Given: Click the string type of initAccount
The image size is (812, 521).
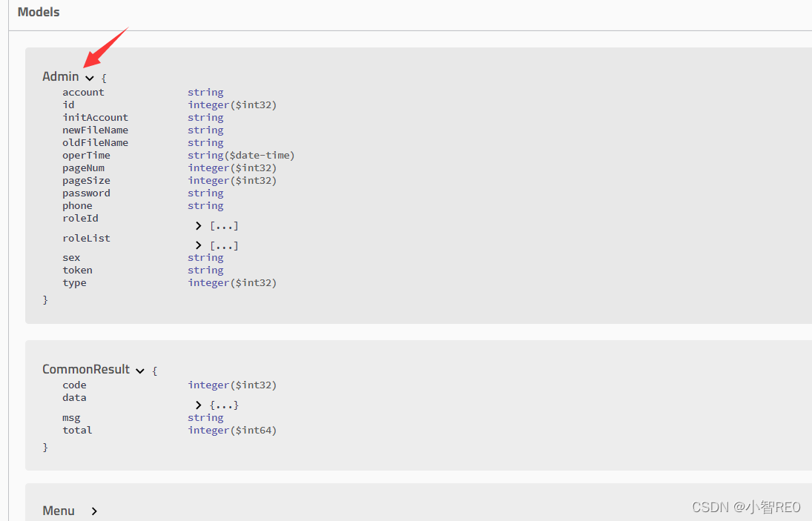Looking at the screenshot, I should [205, 117].
